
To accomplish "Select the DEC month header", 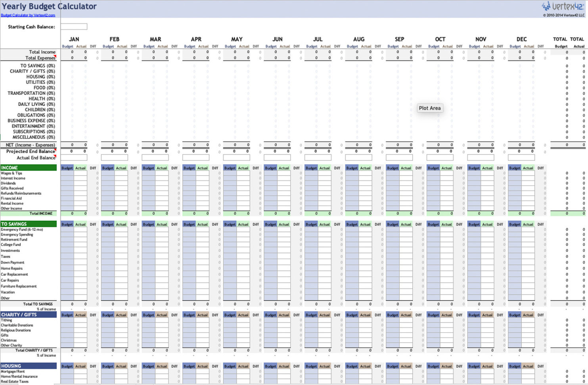I will click(521, 39).
